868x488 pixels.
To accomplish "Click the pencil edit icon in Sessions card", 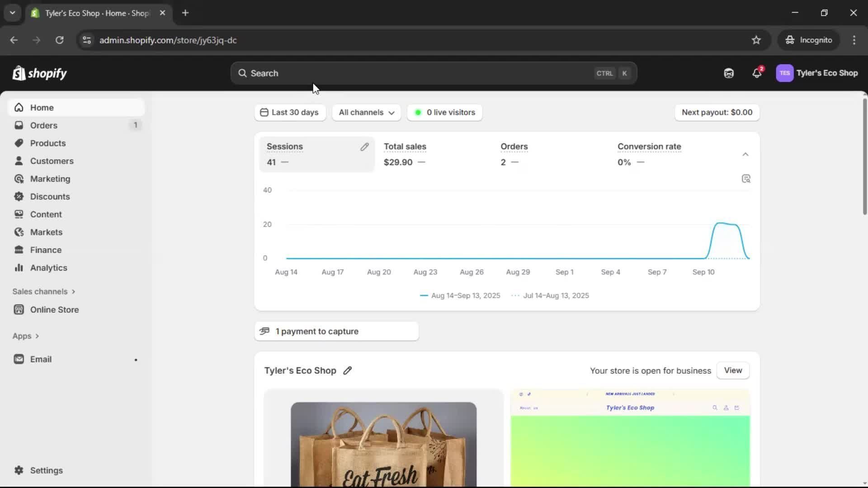I will click(364, 147).
